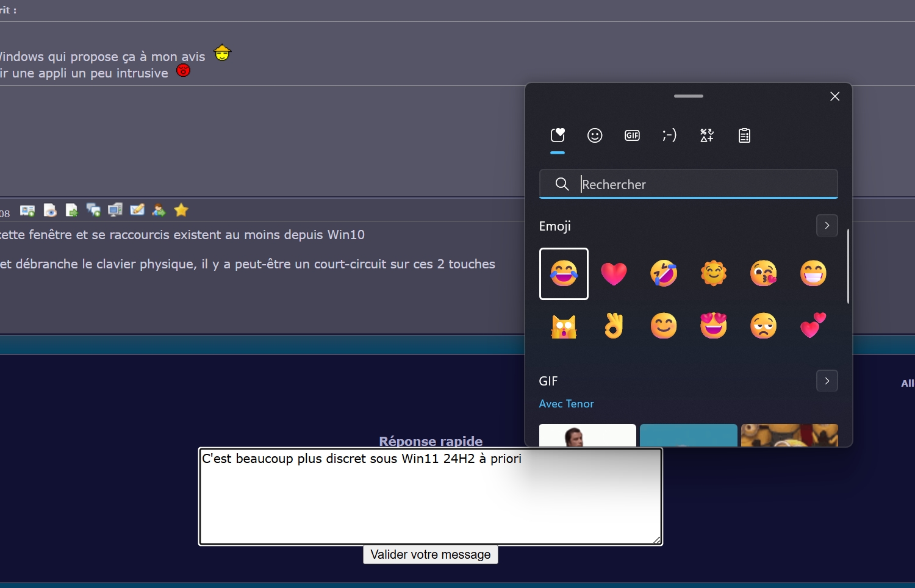Screen dimensions: 915x588
Task: Click the yellow hat smiley in the post
Action: click(x=223, y=53)
